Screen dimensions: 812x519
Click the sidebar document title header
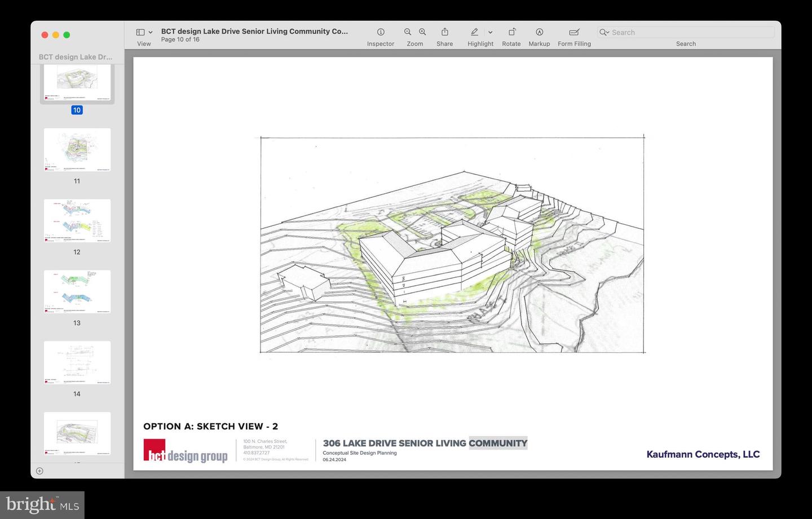76,57
